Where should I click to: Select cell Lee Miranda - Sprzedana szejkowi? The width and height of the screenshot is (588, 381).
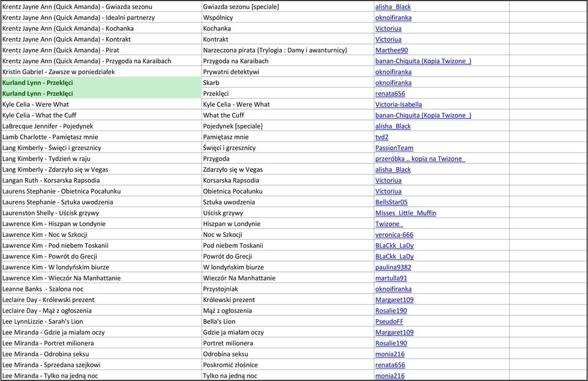coord(101,366)
